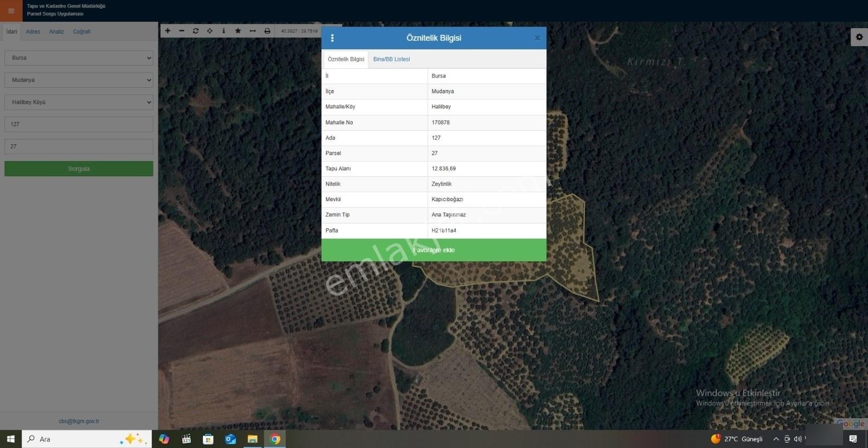
Task: Select the Nitelik value Zeytinlik
Action: (x=442, y=184)
